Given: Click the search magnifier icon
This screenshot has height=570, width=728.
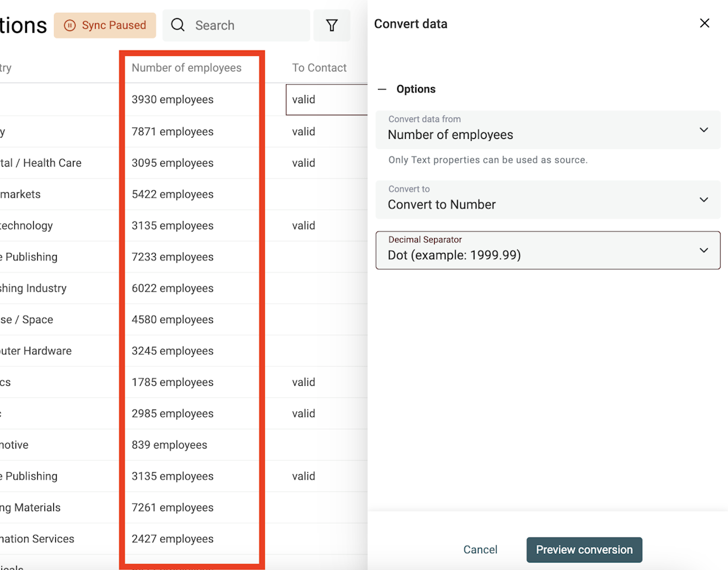Looking at the screenshot, I should (177, 25).
